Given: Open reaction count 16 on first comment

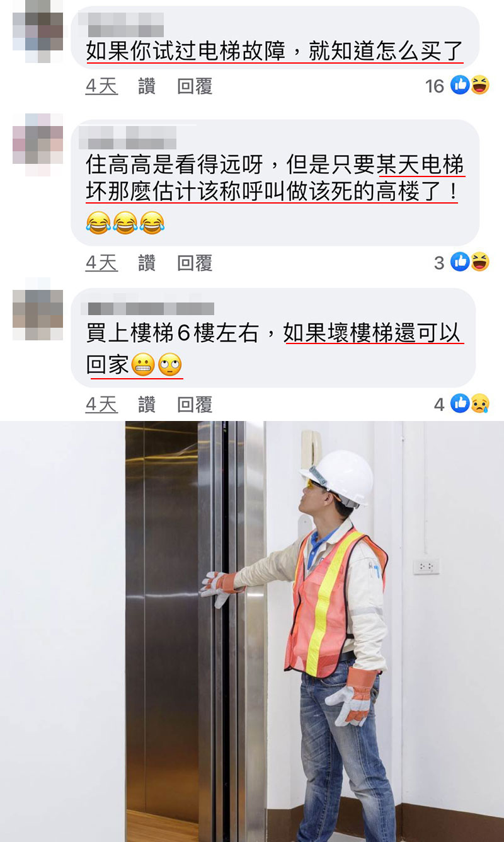Looking at the screenshot, I should [435, 86].
